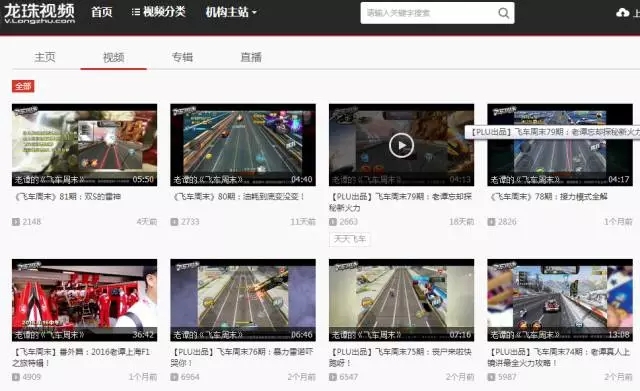Screen dimensions: 640x391
Task: Play the 飞车周末79期 video via its play button
Action: click(x=401, y=145)
